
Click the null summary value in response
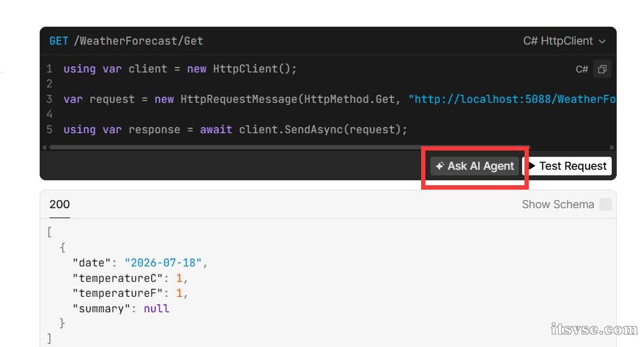(x=157, y=309)
